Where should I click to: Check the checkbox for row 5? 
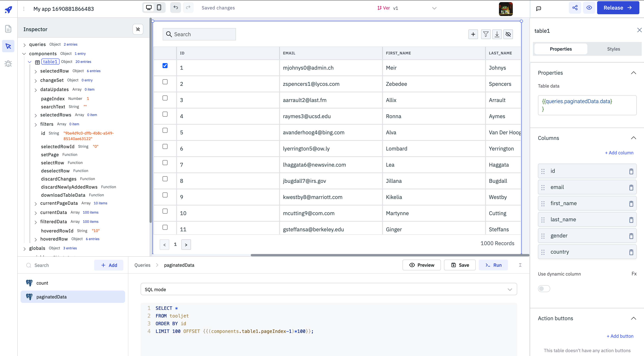click(165, 130)
